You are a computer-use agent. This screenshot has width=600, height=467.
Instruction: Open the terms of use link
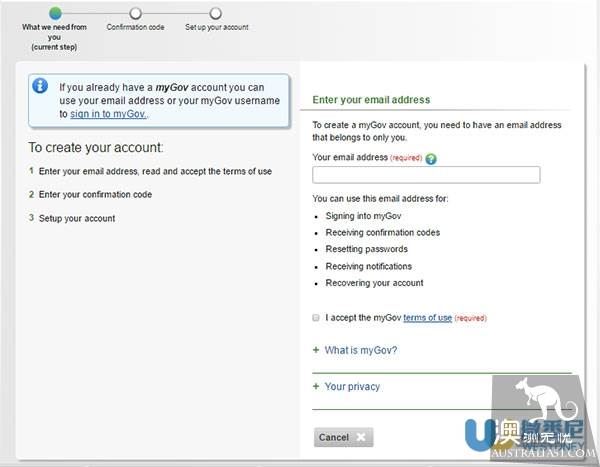[x=427, y=318]
